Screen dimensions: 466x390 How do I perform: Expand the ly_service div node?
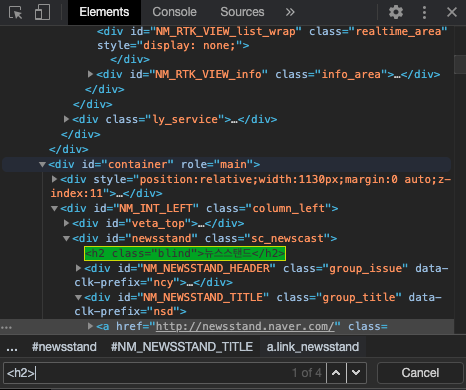[66, 119]
